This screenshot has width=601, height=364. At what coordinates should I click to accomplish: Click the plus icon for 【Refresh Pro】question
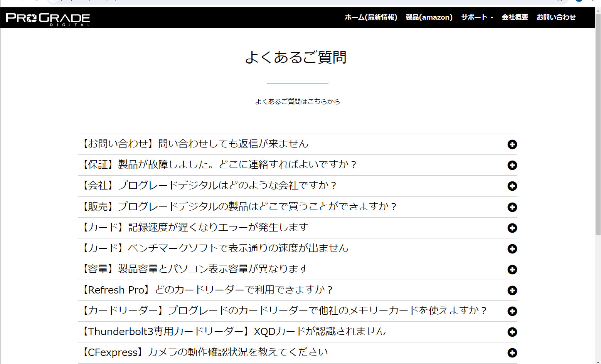pyautogui.click(x=512, y=290)
